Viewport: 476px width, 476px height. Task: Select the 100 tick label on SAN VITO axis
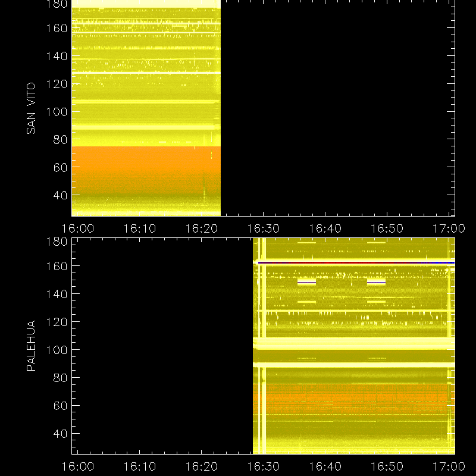[x=57, y=112]
